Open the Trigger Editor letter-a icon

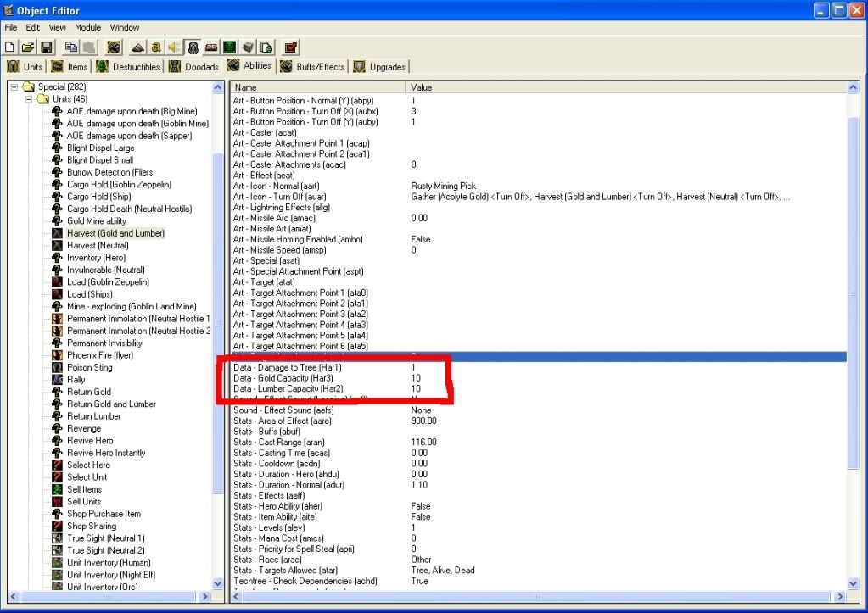pos(156,47)
